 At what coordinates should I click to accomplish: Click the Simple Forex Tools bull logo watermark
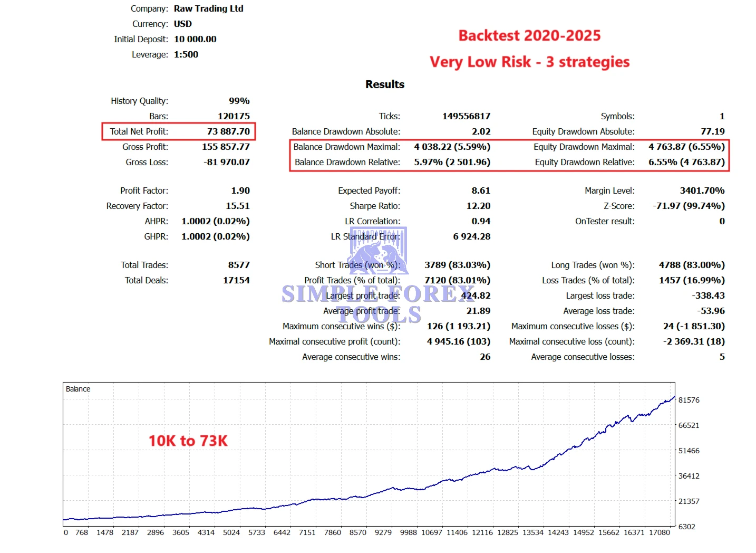pos(379,250)
